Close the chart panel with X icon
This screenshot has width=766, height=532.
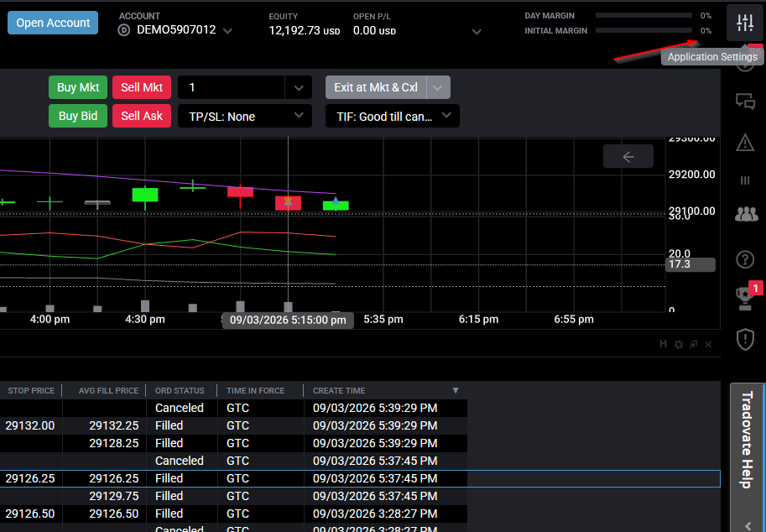708,344
